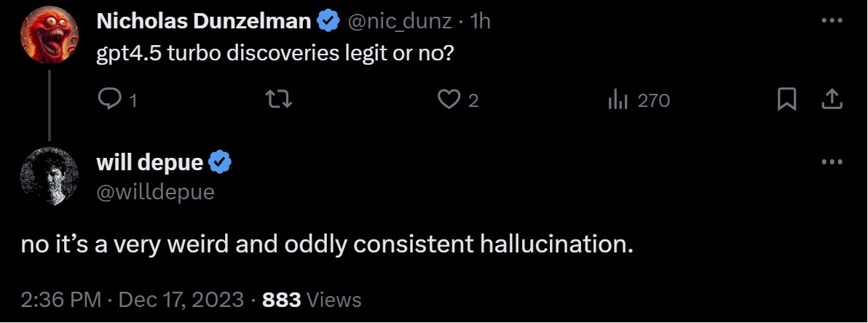Click the will depue display name

click(150, 162)
